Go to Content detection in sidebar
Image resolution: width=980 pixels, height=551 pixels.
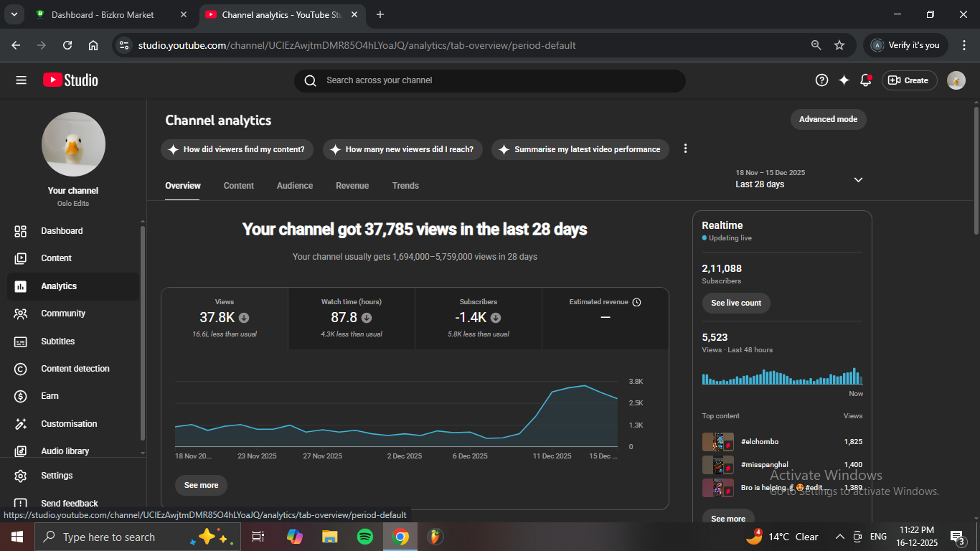click(x=75, y=369)
